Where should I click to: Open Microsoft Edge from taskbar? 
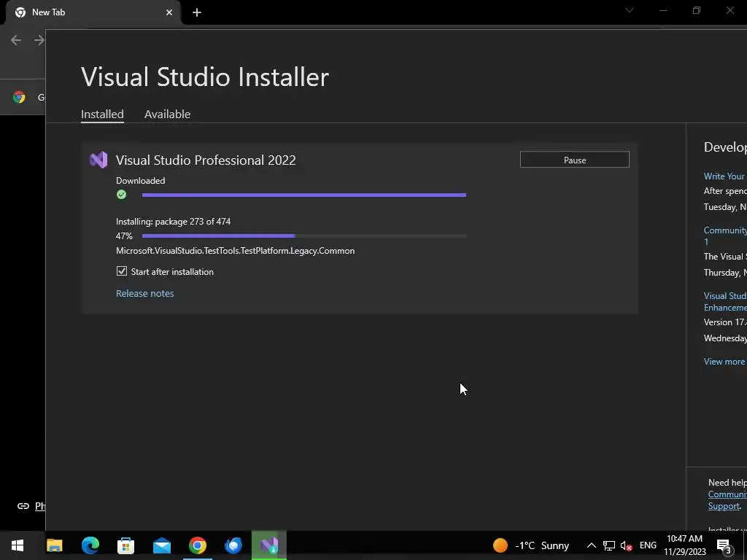coord(90,545)
